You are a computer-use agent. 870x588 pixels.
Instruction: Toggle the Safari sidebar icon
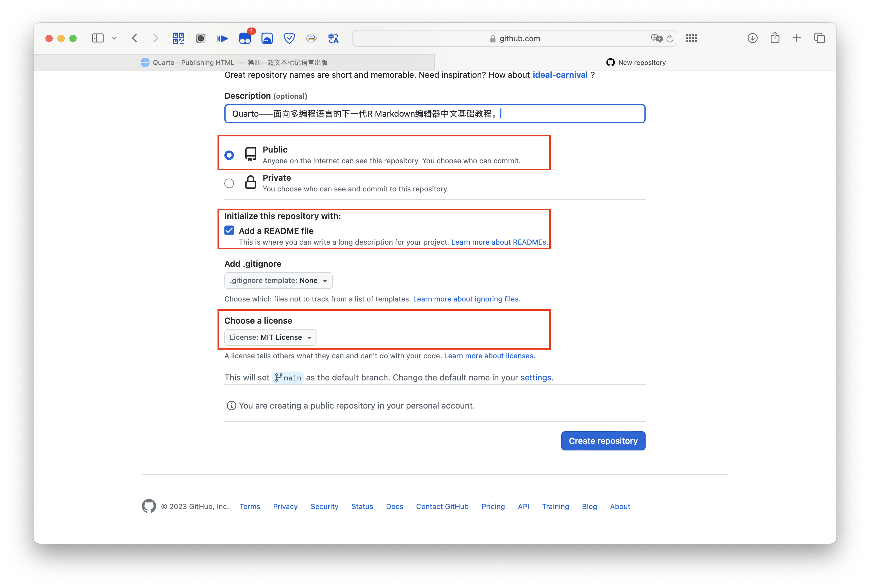98,38
